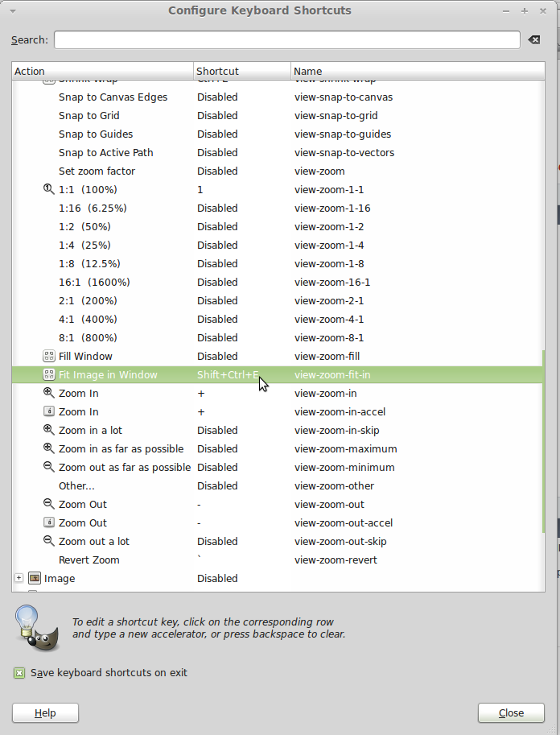560x735 pixels.
Task: Click the view-zoom-out-skip name cell
Action: (340, 541)
